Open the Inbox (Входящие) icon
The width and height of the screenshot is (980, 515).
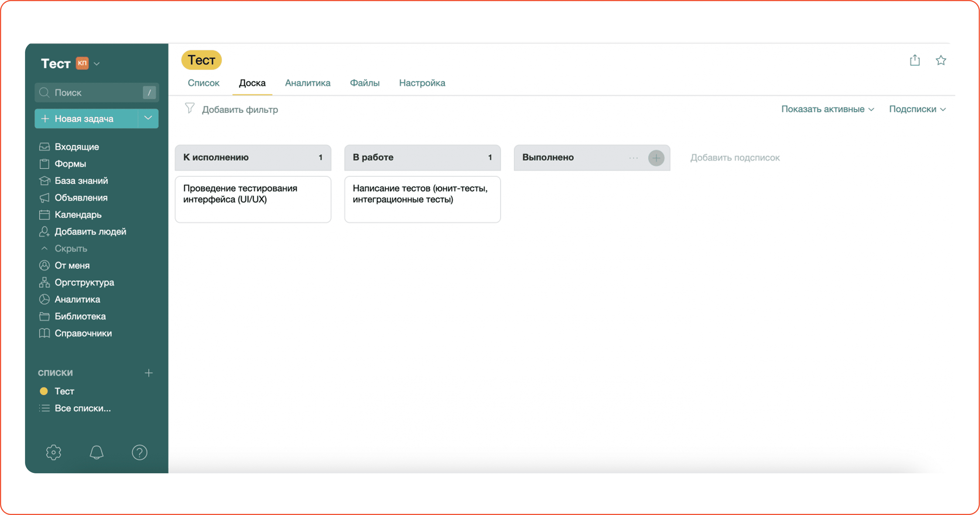[44, 147]
